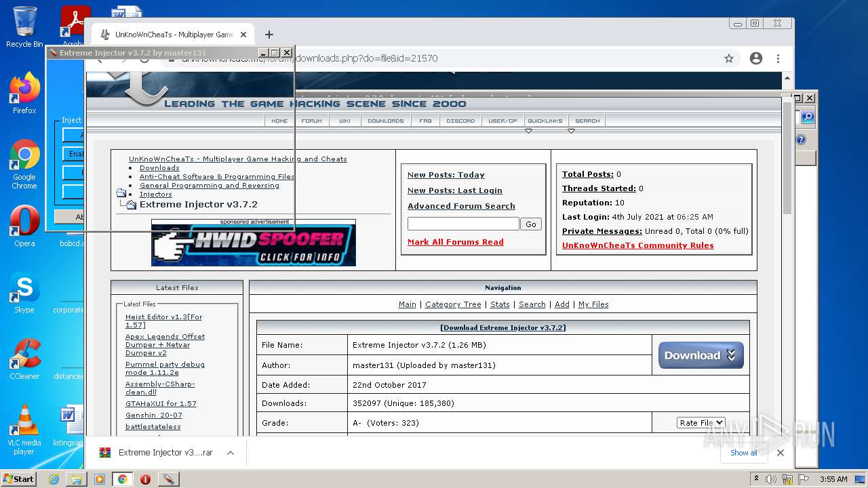The width and height of the screenshot is (868, 488).
Task: Open the Wiki nav item
Action: (x=344, y=121)
